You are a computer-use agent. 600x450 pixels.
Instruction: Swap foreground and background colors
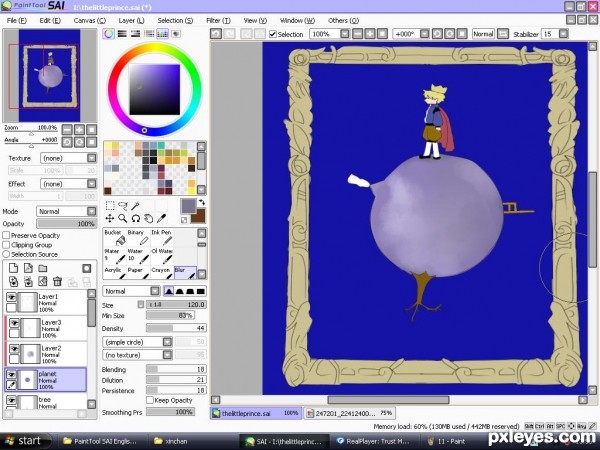tap(202, 202)
